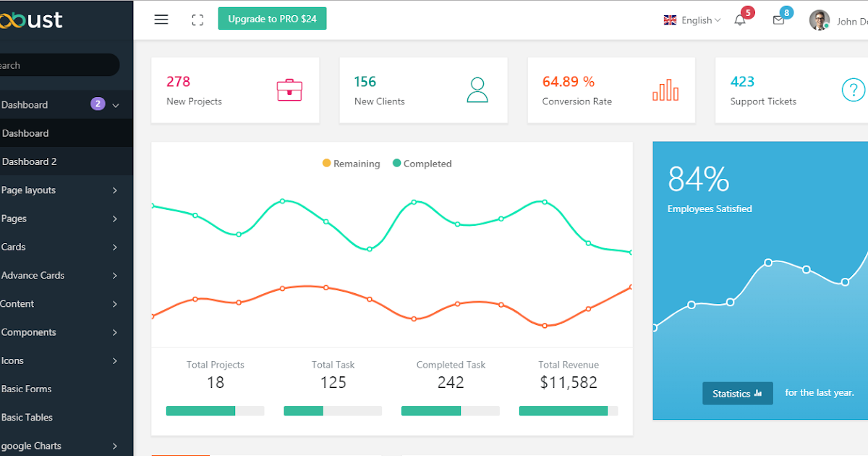Click the Statistics button
The image size is (868, 456).
click(x=737, y=394)
